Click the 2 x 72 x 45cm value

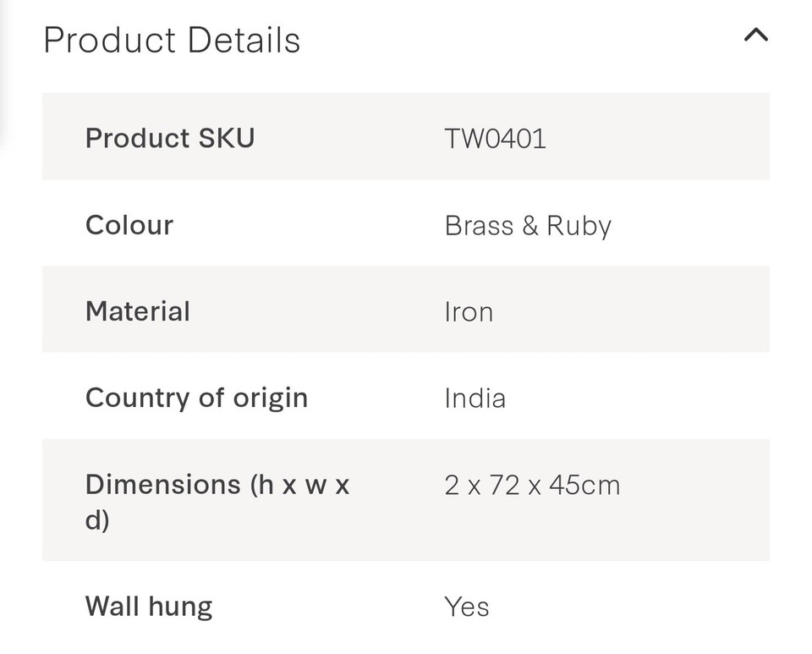(532, 486)
